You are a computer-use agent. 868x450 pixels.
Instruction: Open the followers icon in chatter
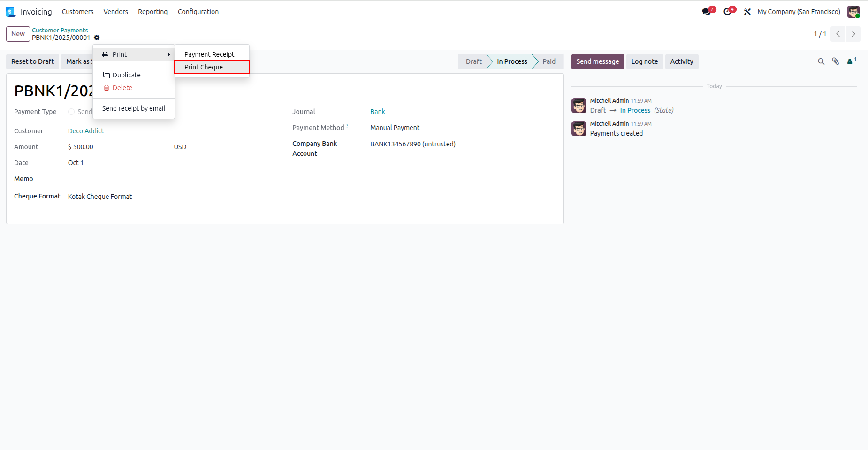click(x=851, y=61)
